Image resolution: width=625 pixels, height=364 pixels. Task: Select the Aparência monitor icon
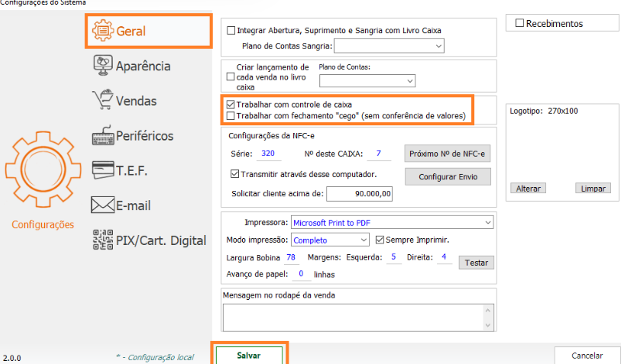103,66
